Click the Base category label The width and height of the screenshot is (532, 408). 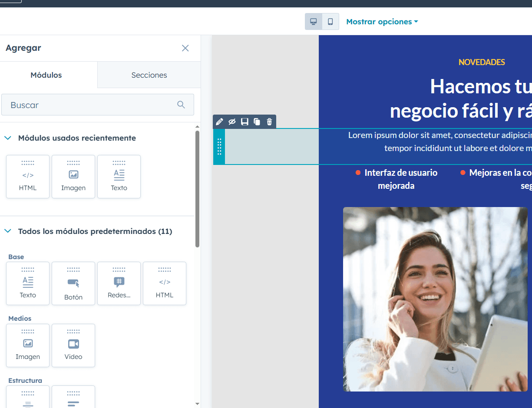pos(16,257)
